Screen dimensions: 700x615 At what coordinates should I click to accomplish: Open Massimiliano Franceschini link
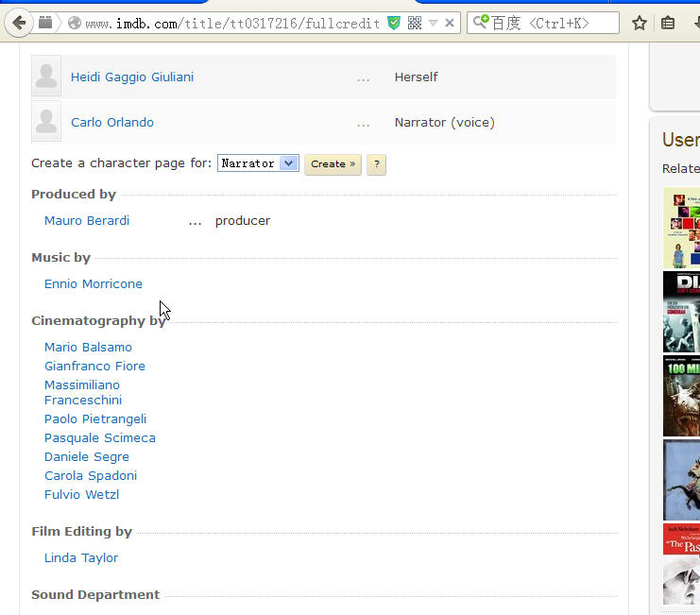point(83,392)
